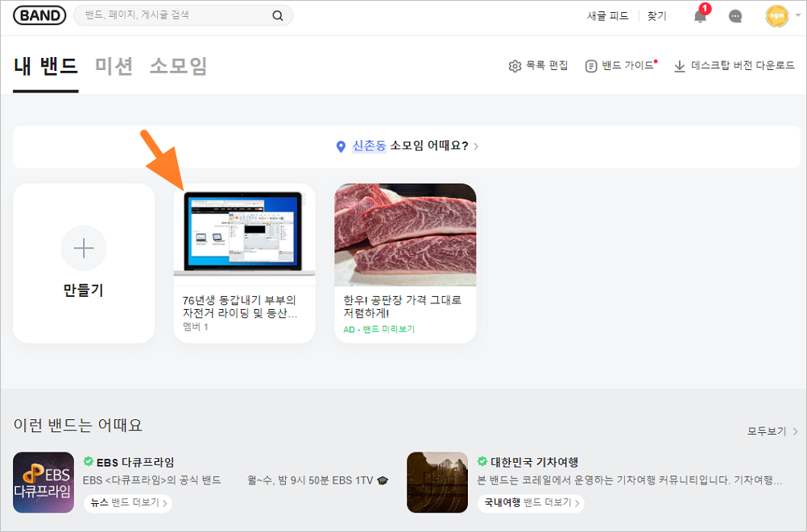Click the search magnifier icon

tap(277, 15)
